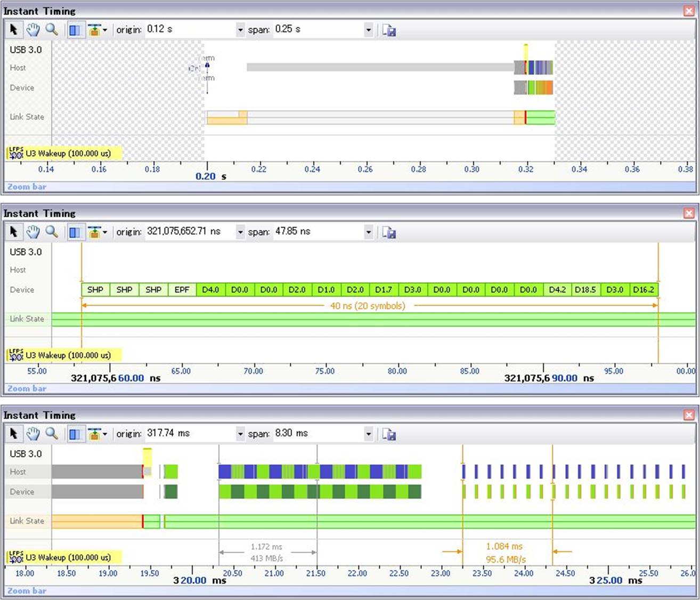Select hand pan tool in the 8.30 ms span panel
Screen dimensions: 700x600
pos(33,434)
